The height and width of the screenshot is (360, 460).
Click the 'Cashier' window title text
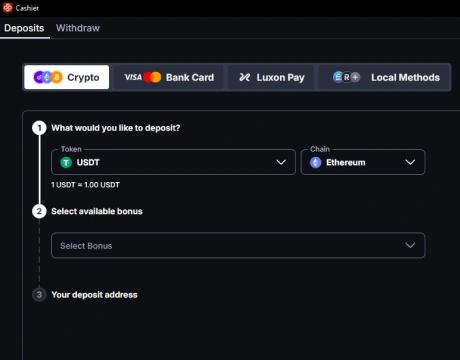[27, 8]
